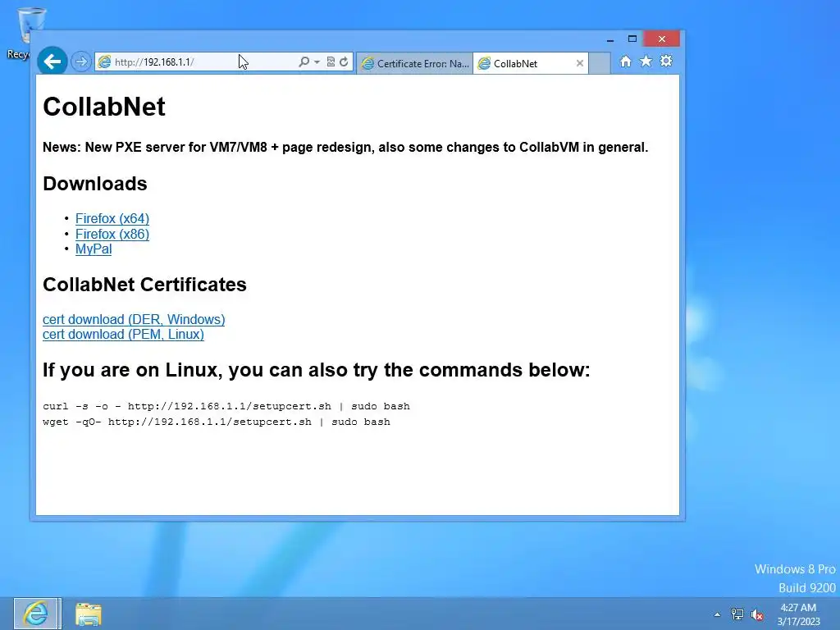The width and height of the screenshot is (840, 630).
Task: Toggle the Compatibility View icon
Action: (331, 62)
